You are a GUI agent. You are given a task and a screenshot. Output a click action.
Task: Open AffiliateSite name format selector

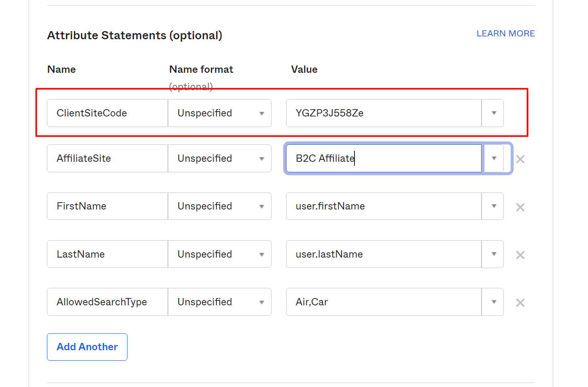point(220,158)
